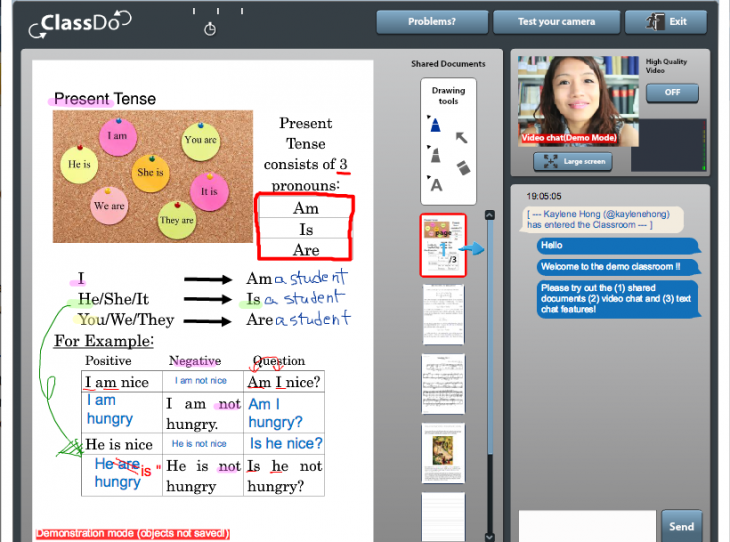This screenshot has width=730, height=542.
Task: Click Test your camera button
Action: coord(556,22)
